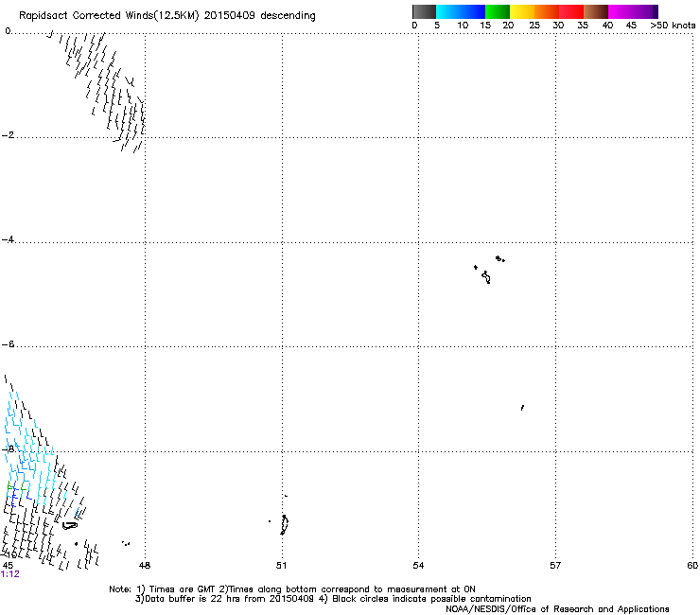Click the ">50 knots" scale label
This screenshot has width=700, height=615.
click(x=673, y=26)
